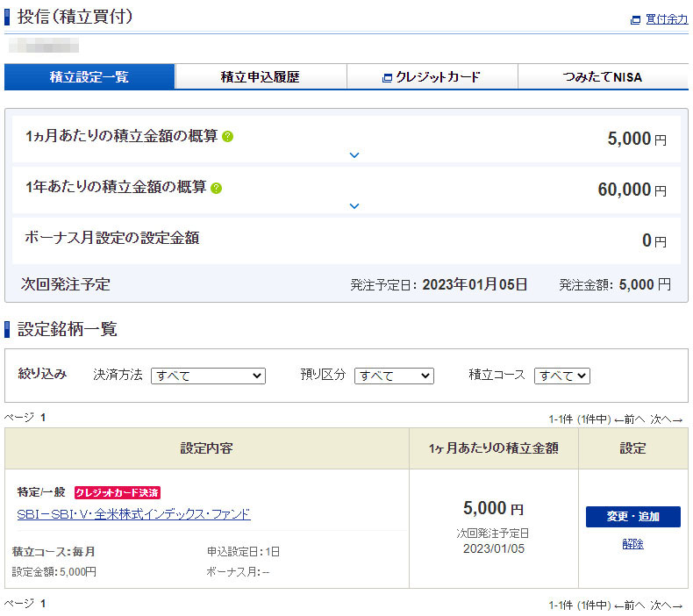Click the bottom 次へ→ pagination link

[x=667, y=605]
